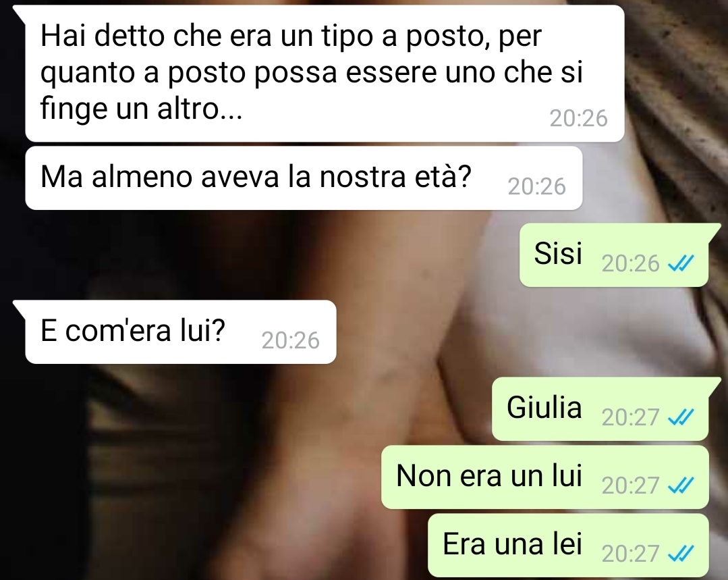Click the 20:27 time on 'Non era un lui'
728x580 pixels.
630,485
